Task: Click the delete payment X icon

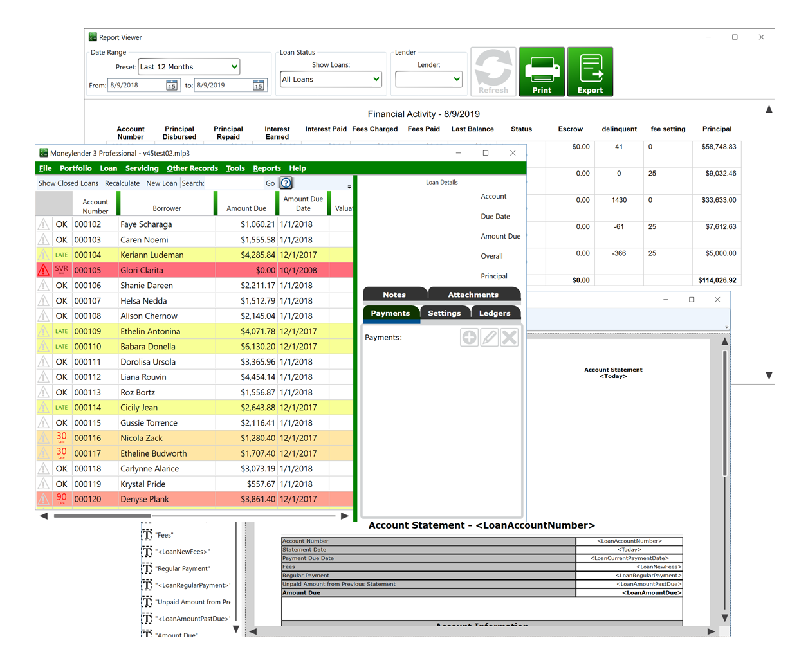Action: pyautogui.click(x=510, y=338)
